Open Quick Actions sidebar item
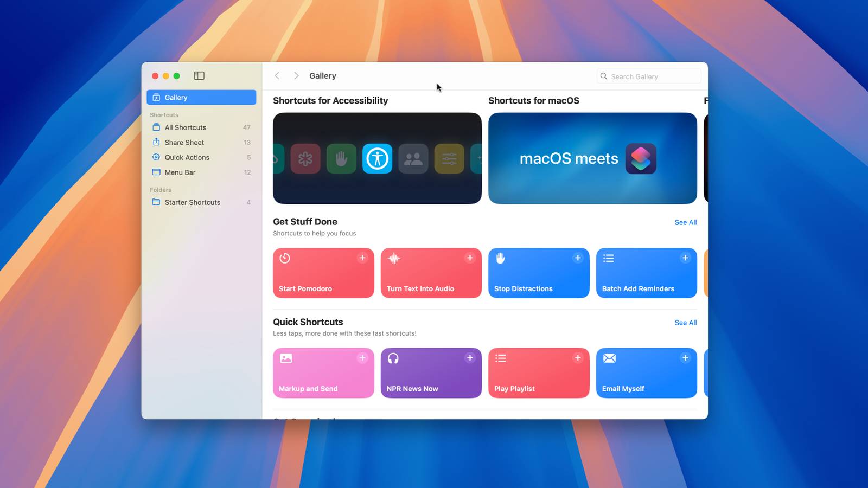Viewport: 868px width, 488px height. pos(187,157)
